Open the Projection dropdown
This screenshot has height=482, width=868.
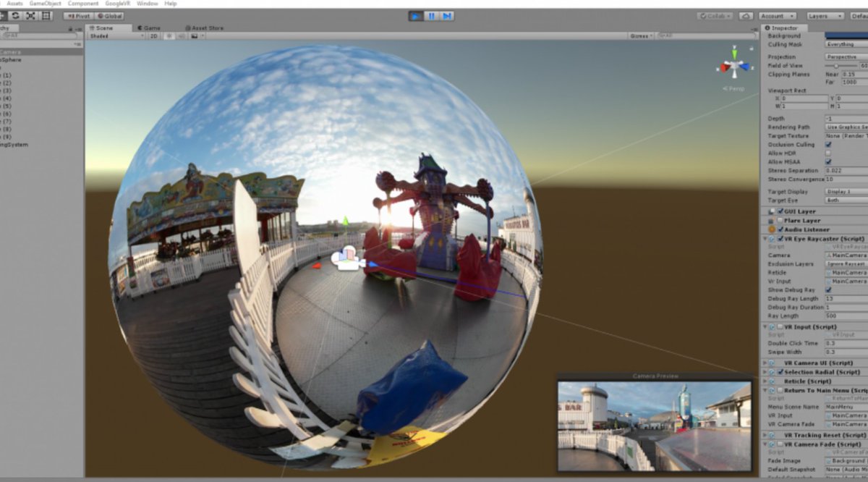coord(846,56)
